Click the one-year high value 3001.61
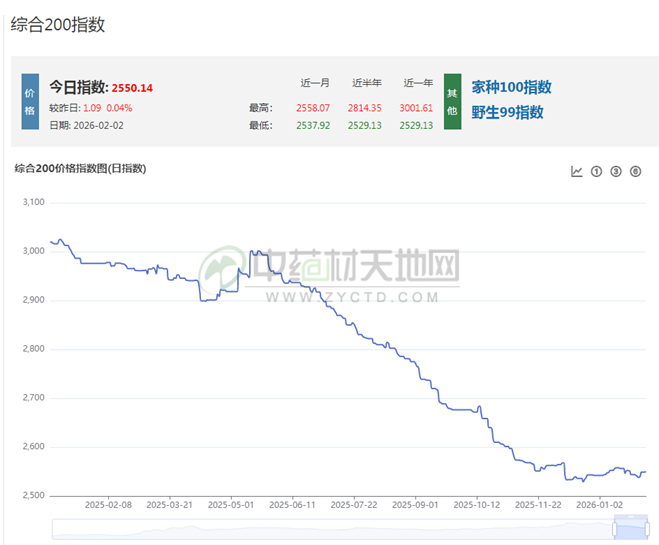Screen dimensions: 659x545 pyautogui.click(x=416, y=107)
